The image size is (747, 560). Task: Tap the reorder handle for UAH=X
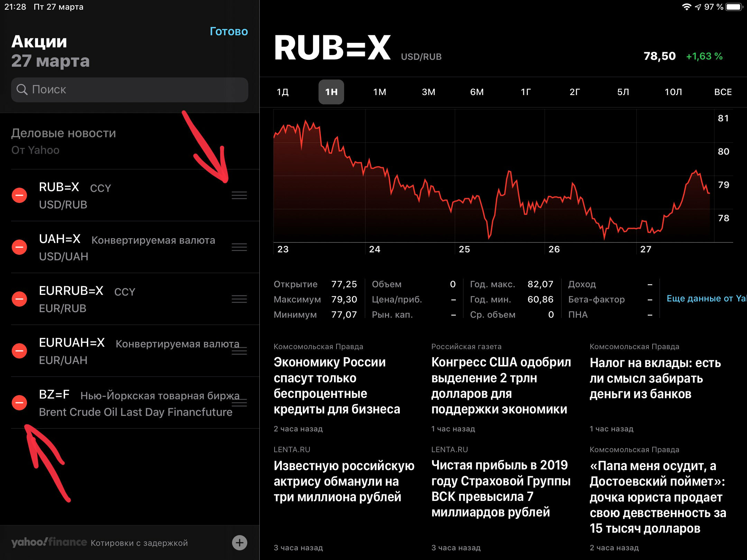click(239, 247)
